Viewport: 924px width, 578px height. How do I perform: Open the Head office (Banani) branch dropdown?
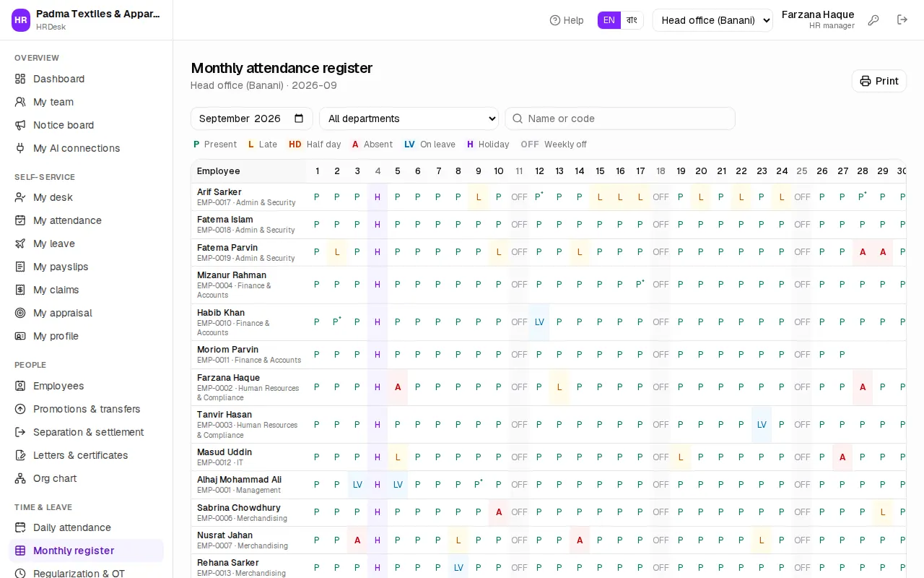tap(712, 20)
